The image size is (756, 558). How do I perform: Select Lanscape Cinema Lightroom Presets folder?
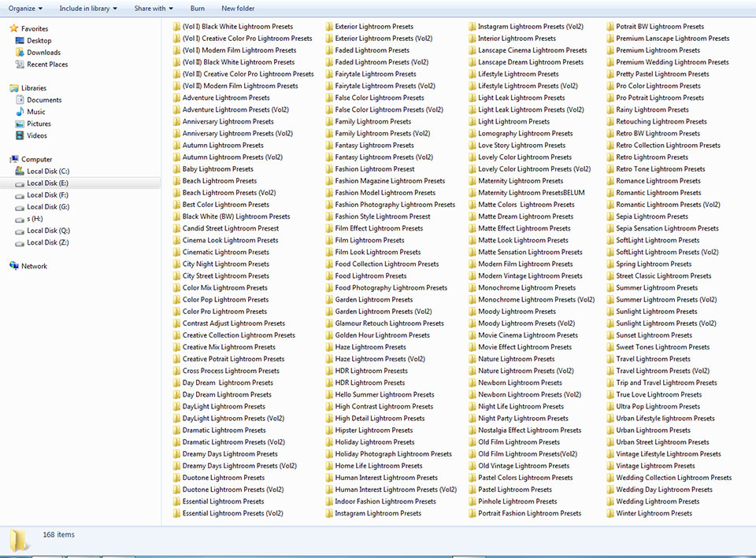pos(528,50)
